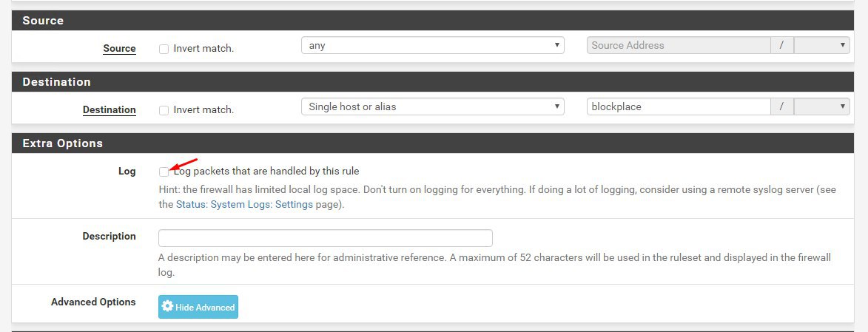868x332 pixels.
Task: Click the slash separator beside Source Address
Action: [x=781, y=45]
